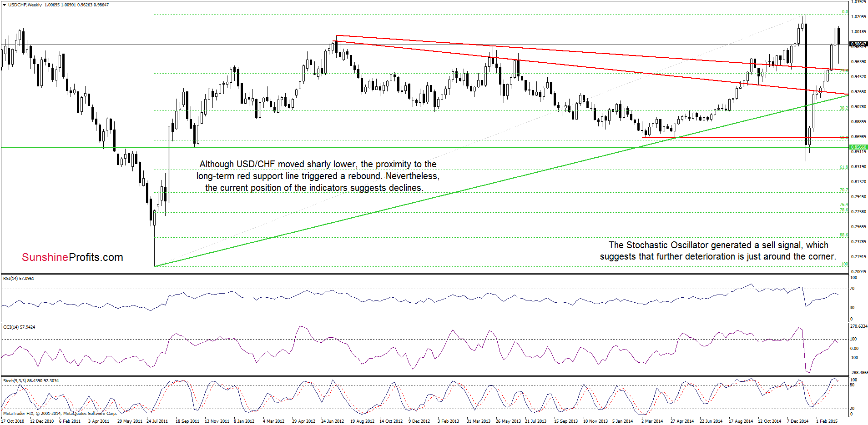Select the red horizontal line near 0.86985
Viewport: 868px width, 425px height.
745,137
